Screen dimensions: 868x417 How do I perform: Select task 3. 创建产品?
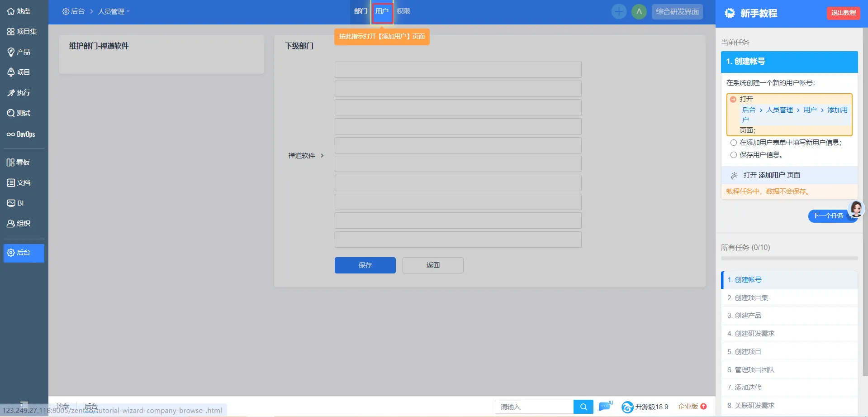789,316
